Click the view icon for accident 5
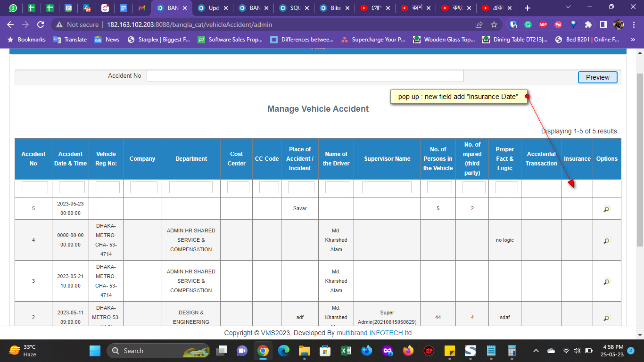The width and height of the screenshot is (644, 362). click(x=606, y=209)
